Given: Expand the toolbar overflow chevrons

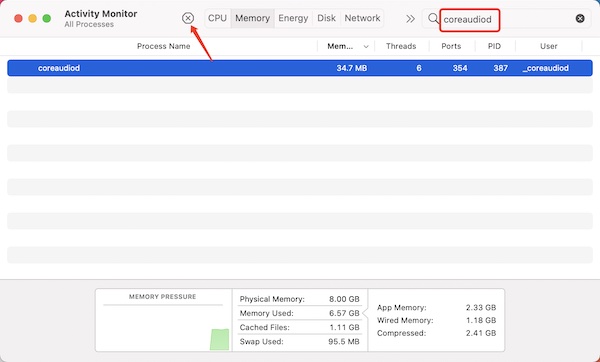Looking at the screenshot, I should (x=410, y=18).
